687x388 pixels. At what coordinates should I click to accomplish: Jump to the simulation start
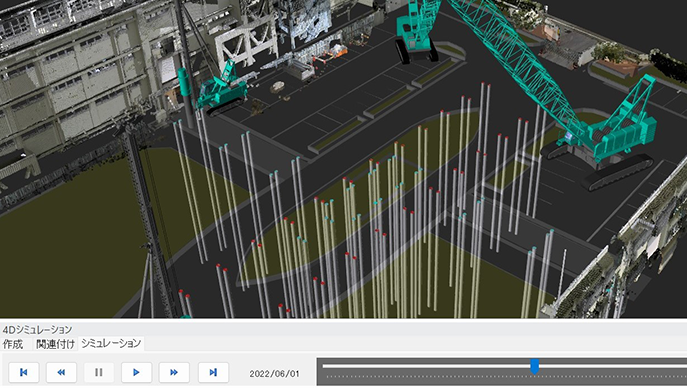coord(24,372)
